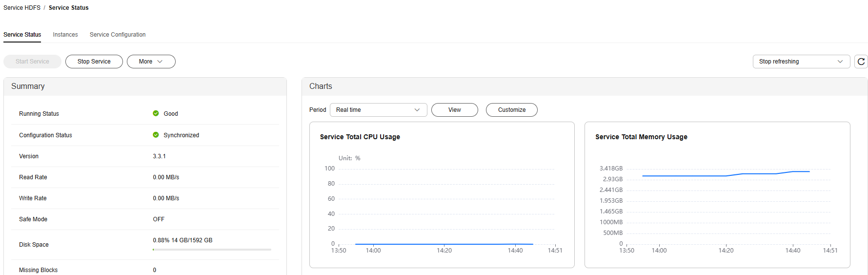868x275 pixels.
Task: Click the Service HDFS breadcrumb link
Action: click(22, 8)
